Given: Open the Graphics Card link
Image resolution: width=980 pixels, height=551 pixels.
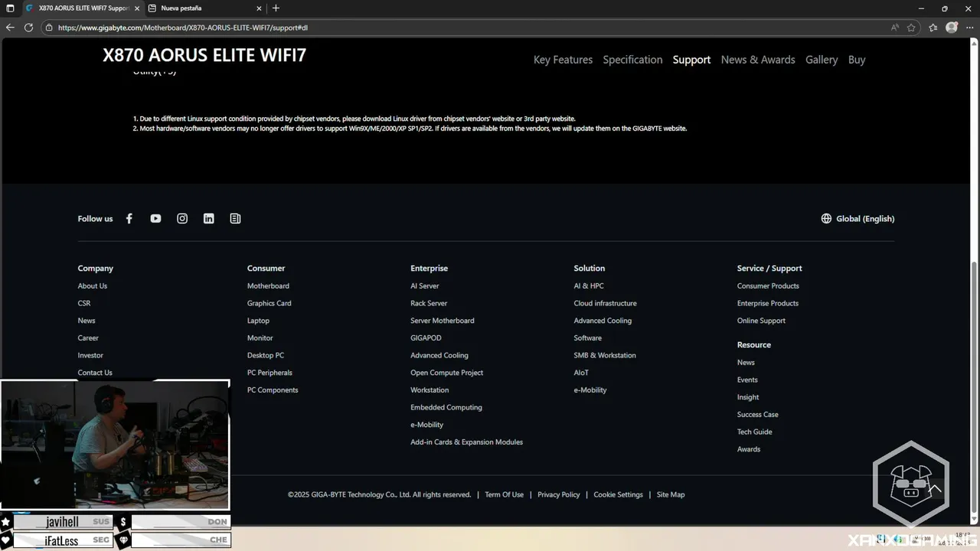Looking at the screenshot, I should [x=269, y=303].
